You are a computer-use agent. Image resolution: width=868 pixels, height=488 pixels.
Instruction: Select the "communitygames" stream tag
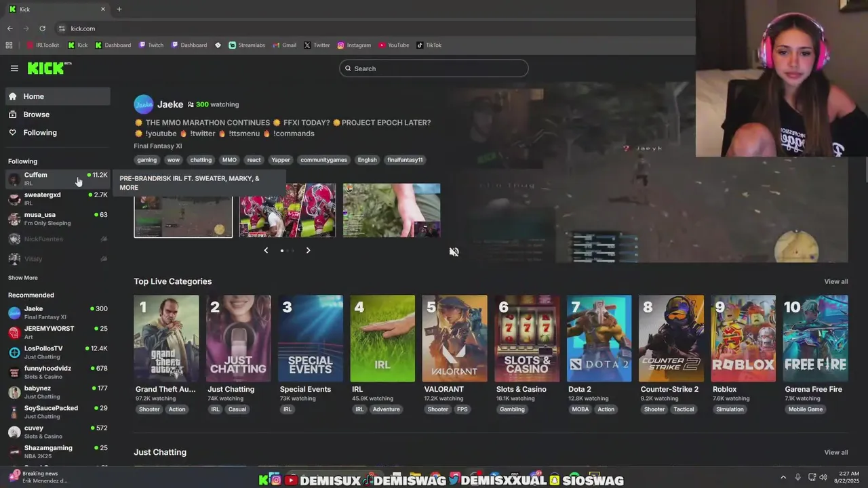[x=324, y=160]
